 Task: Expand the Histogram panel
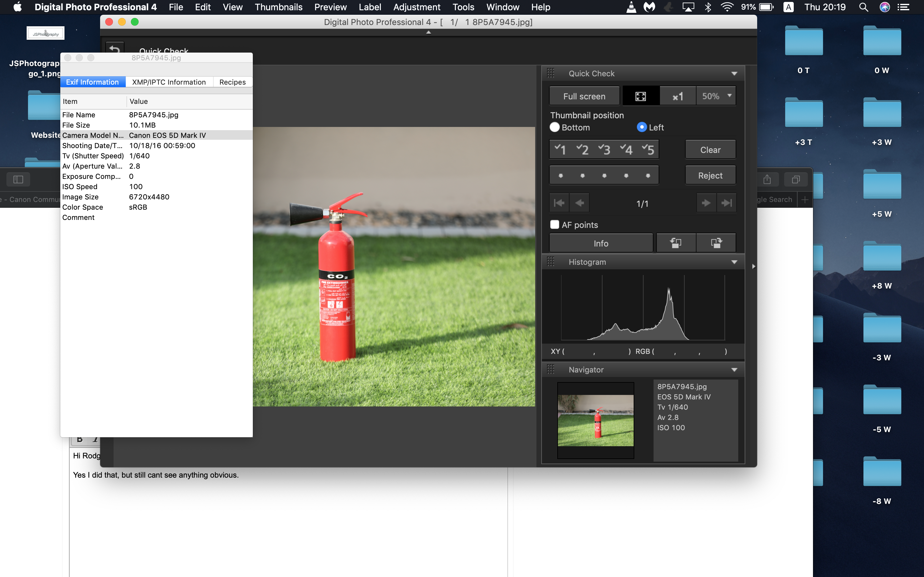click(x=733, y=261)
